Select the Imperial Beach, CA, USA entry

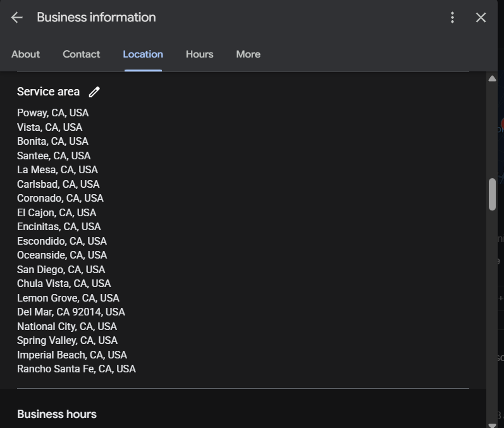pyautogui.click(x=72, y=355)
